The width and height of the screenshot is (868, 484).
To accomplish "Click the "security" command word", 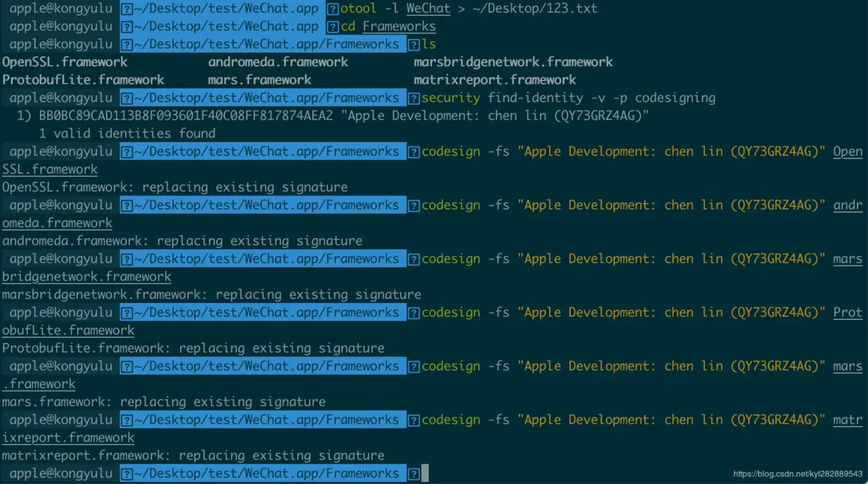I will coord(451,98).
